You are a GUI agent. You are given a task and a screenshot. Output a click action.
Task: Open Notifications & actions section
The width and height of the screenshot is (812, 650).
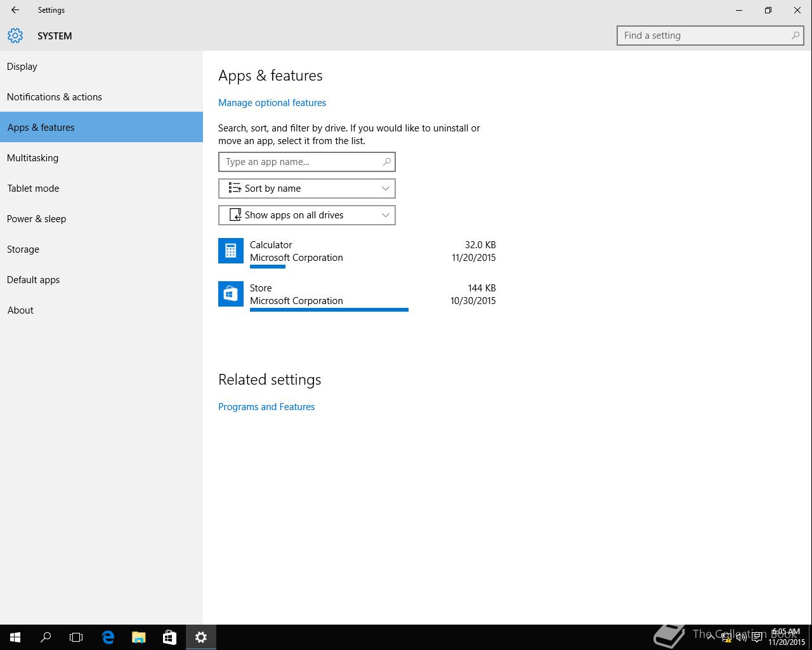(101, 96)
